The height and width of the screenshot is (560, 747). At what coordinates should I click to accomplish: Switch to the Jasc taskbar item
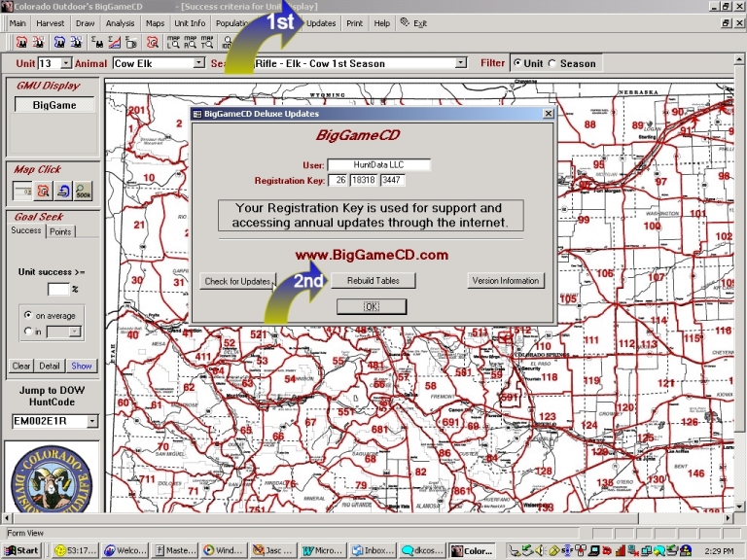(x=273, y=550)
